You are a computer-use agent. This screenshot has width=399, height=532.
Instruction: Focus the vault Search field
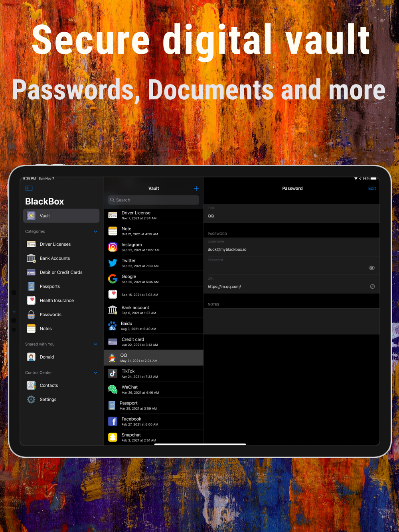pyautogui.click(x=154, y=200)
